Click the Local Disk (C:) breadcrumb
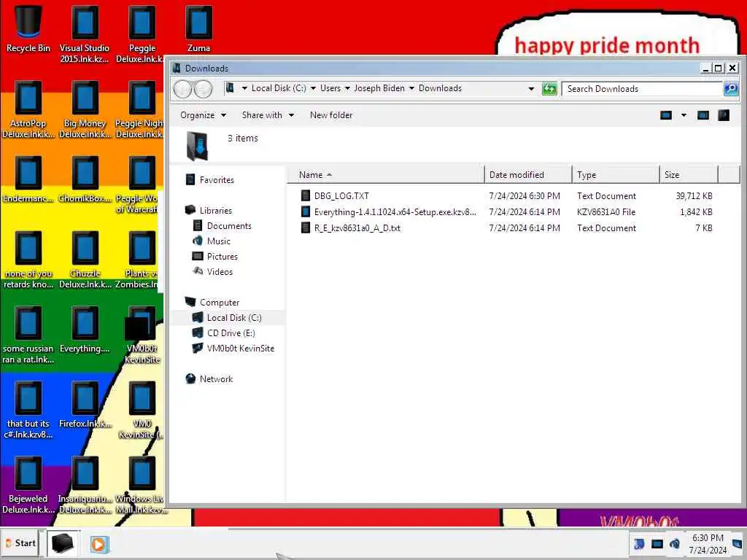 point(279,88)
